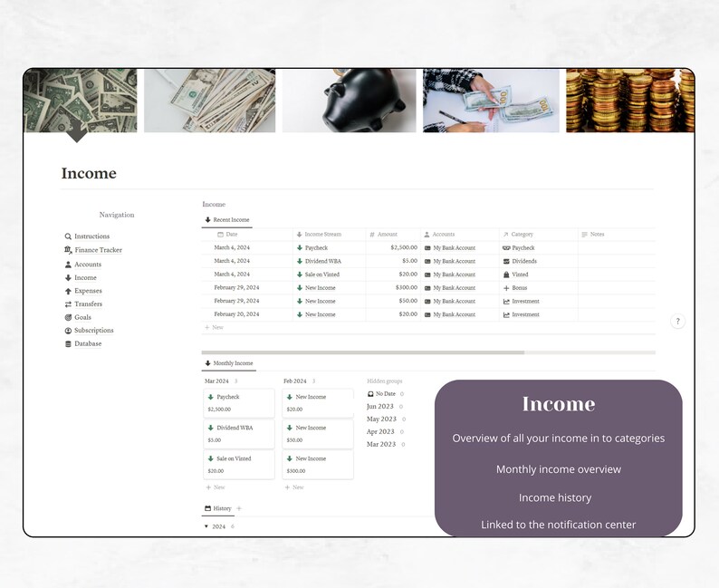719x588 pixels.
Task: Click the inbox icon beside No Date group
Action: [370, 394]
